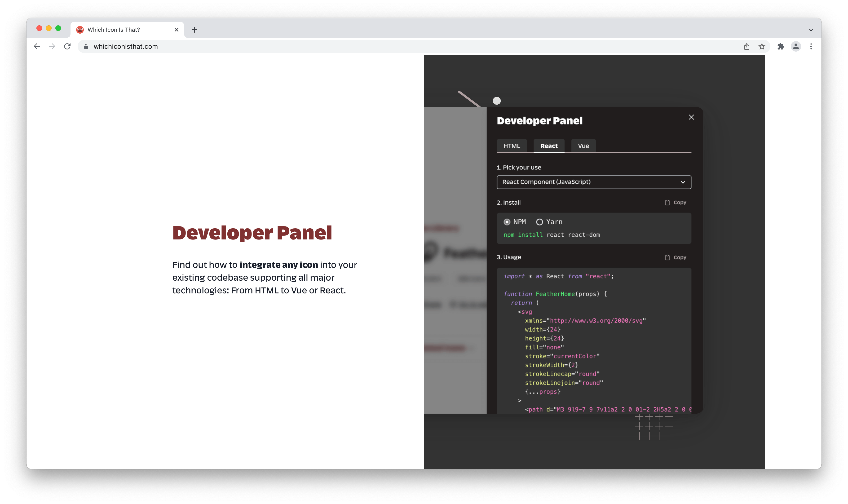Image resolution: width=848 pixels, height=504 pixels.
Task: Click the yellow minimize window button
Action: [x=49, y=28]
